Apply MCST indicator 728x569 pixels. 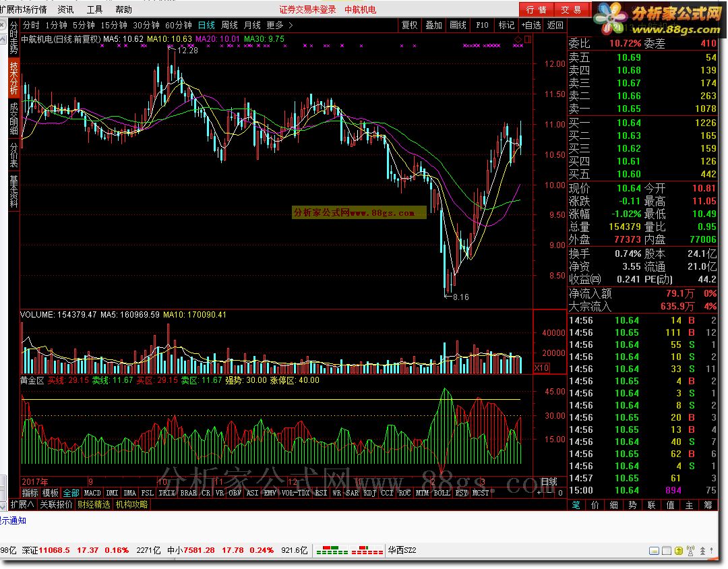[481, 493]
